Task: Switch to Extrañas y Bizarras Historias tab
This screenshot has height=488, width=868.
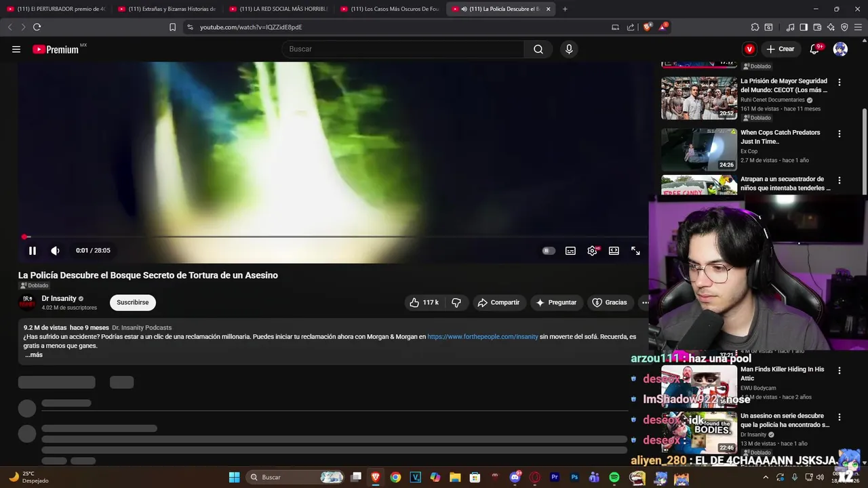Action: (x=167, y=9)
